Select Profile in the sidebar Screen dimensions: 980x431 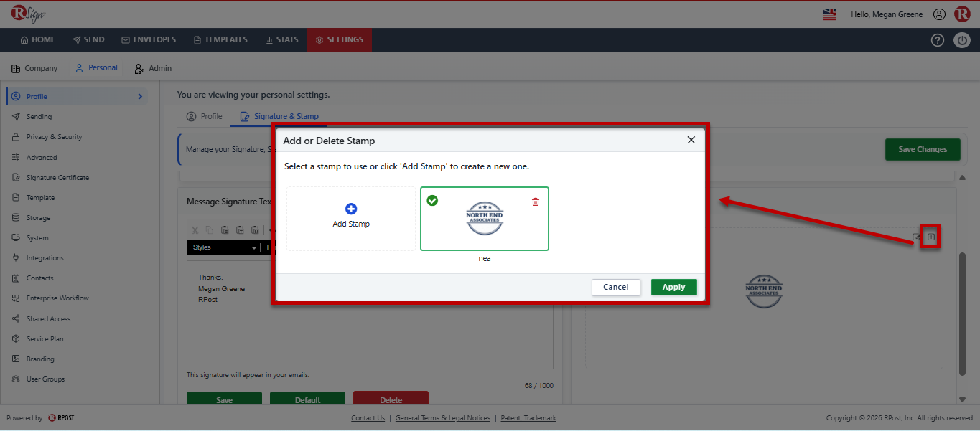(76, 96)
